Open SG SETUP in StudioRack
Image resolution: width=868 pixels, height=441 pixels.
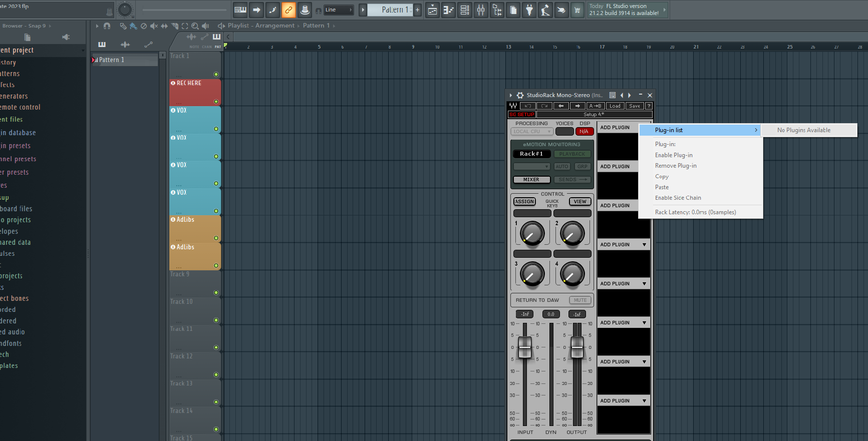[522, 115]
